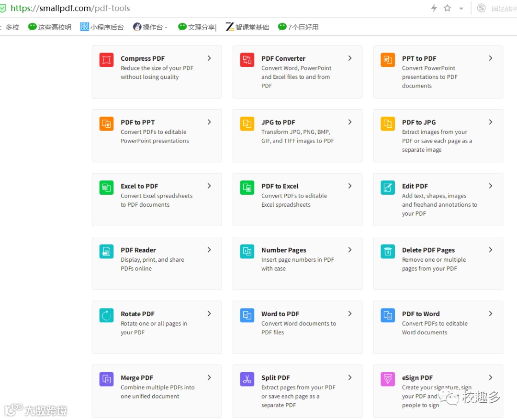Open the 这些高校明 bookmark
This screenshot has width=517, height=420.
pos(50,27)
